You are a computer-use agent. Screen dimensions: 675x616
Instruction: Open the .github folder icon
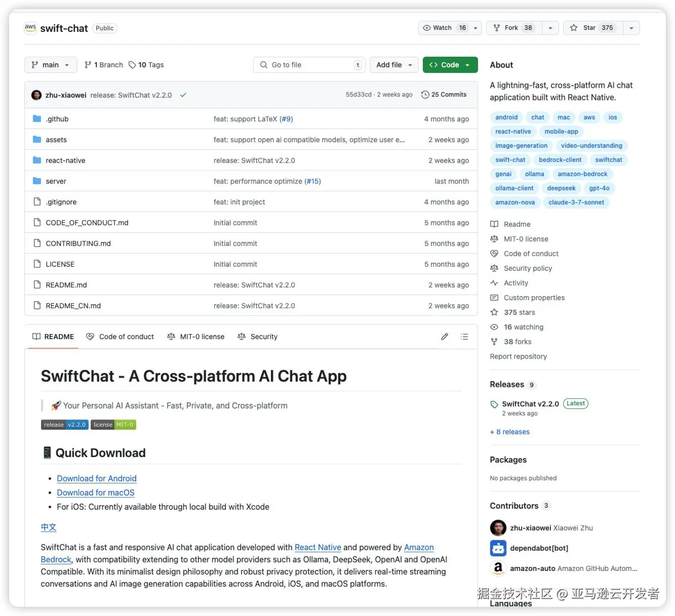(x=37, y=119)
